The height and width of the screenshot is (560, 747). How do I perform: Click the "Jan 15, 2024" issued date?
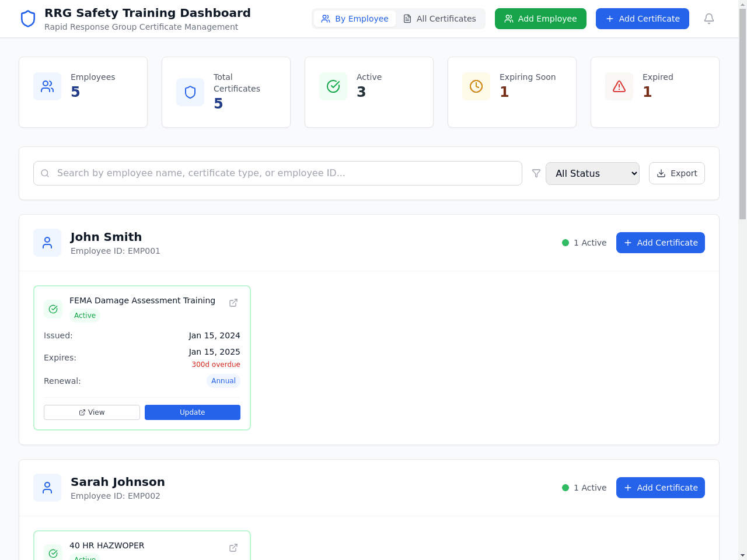click(x=214, y=335)
